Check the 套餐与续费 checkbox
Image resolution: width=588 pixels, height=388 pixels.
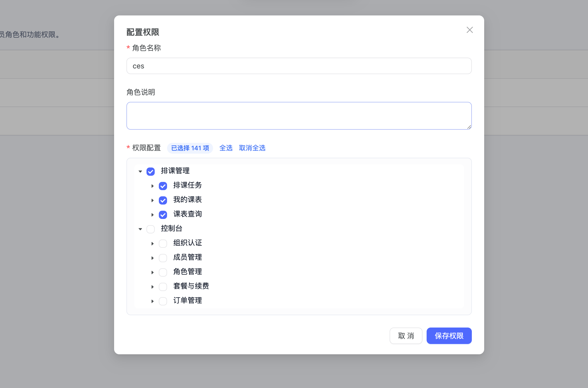[163, 287]
